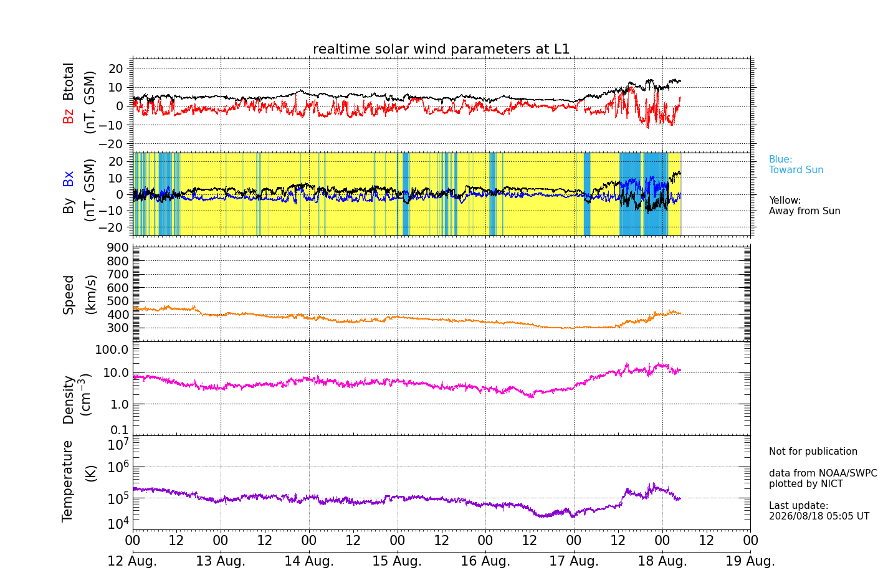The height and width of the screenshot is (588, 883).
Task: Click the 10⁵ tick on the Temperature axis
Action: 118,498
